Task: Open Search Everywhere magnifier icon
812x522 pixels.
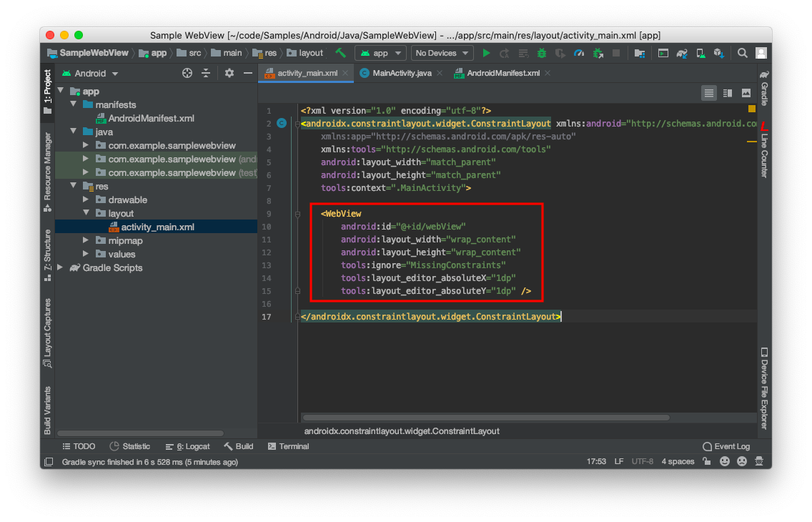Action: (742, 53)
